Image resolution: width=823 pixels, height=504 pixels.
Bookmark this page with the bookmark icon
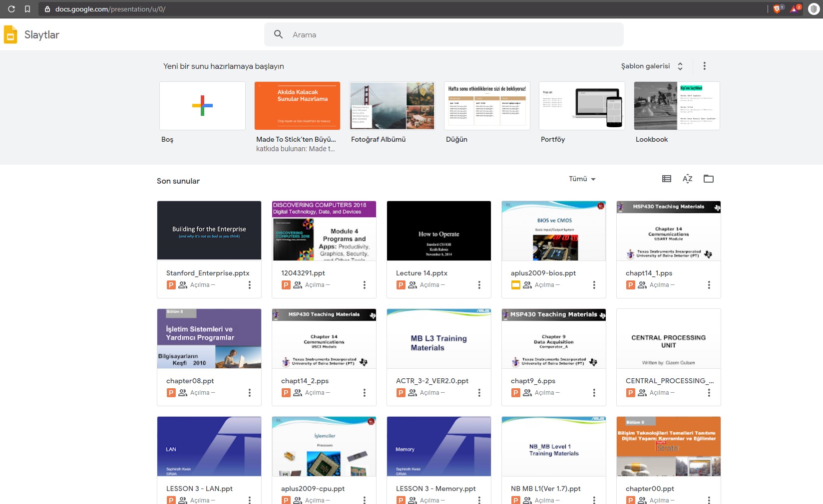coord(27,9)
